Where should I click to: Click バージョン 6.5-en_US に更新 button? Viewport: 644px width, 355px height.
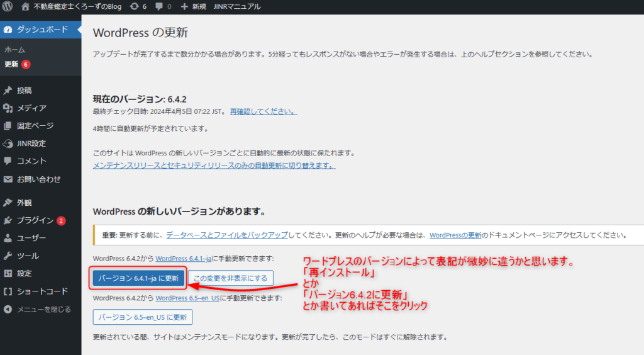click(143, 317)
